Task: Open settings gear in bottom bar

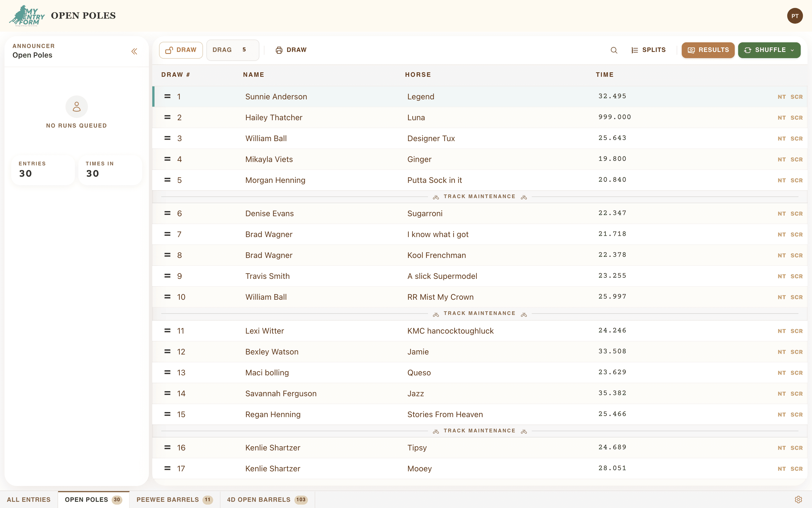Action: tap(798, 500)
